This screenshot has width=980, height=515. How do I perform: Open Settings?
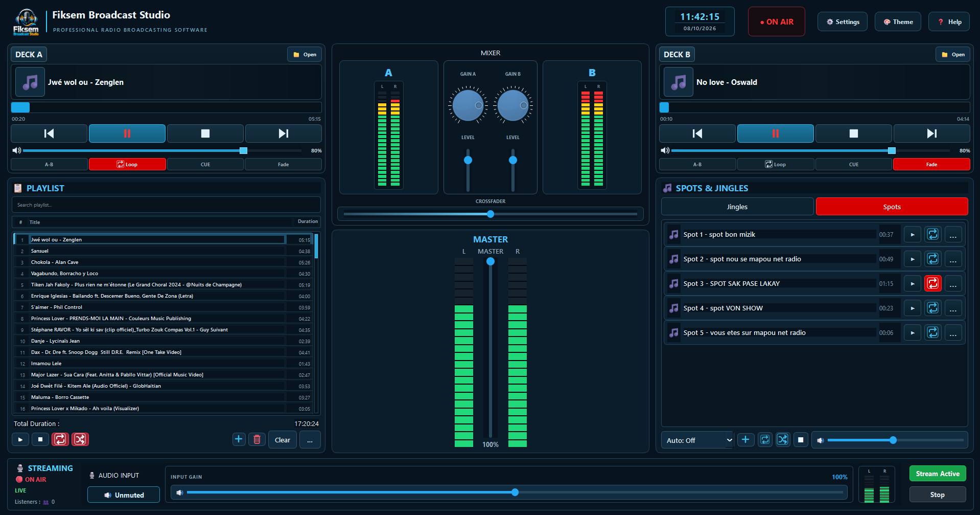pos(843,22)
